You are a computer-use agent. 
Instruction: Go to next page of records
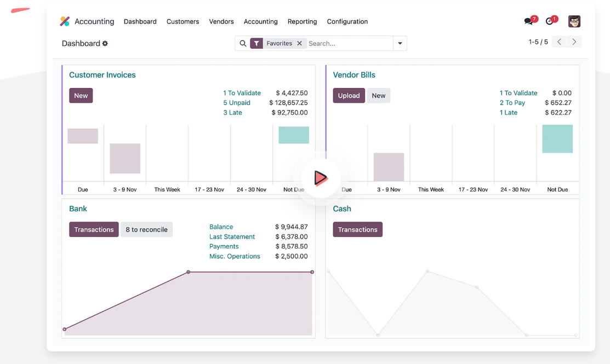coord(574,42)
